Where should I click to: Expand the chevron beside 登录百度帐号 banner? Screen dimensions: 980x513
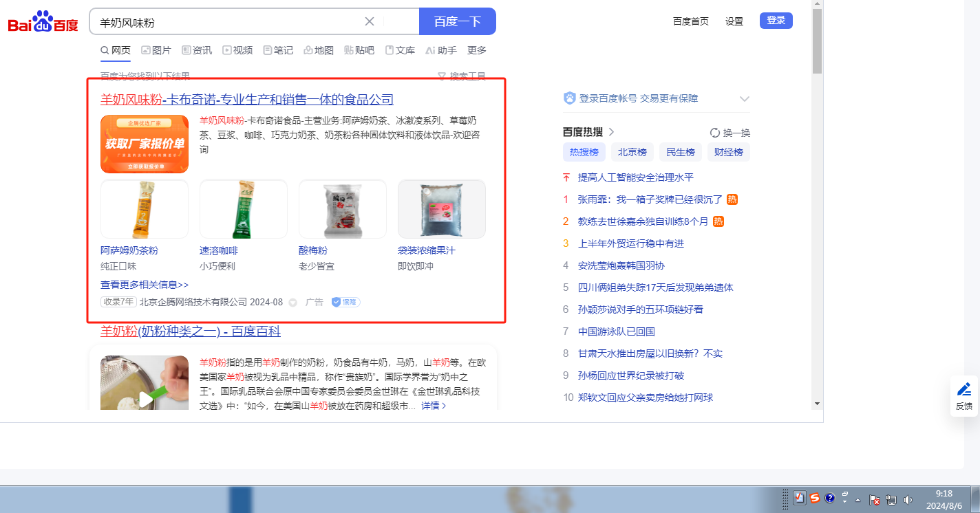coord(744,99)
